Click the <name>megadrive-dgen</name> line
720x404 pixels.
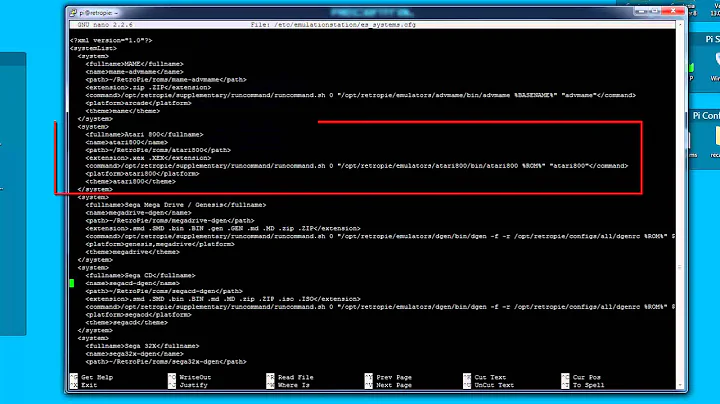tap(138, 213)
